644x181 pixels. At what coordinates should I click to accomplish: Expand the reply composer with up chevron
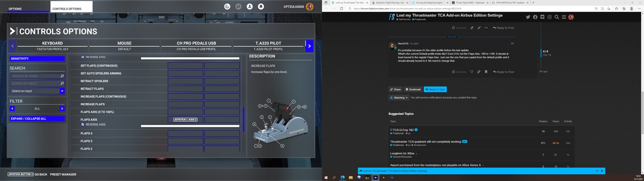click(597, 171)
